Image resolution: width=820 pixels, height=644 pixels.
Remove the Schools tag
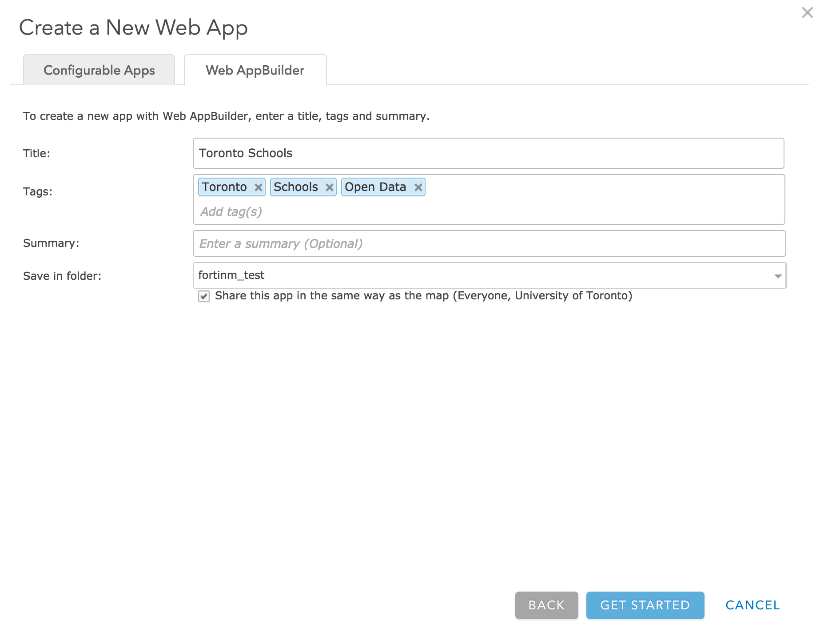tap(329, 187)
